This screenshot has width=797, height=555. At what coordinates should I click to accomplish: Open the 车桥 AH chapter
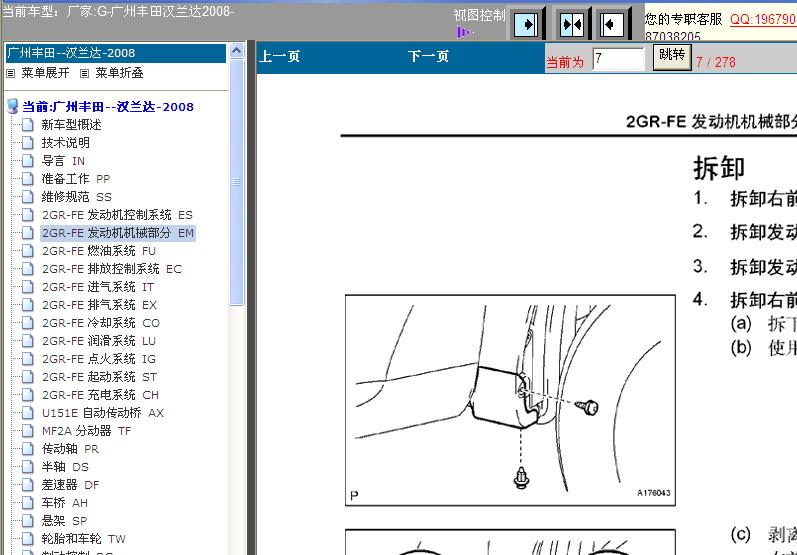coord(65,503)
